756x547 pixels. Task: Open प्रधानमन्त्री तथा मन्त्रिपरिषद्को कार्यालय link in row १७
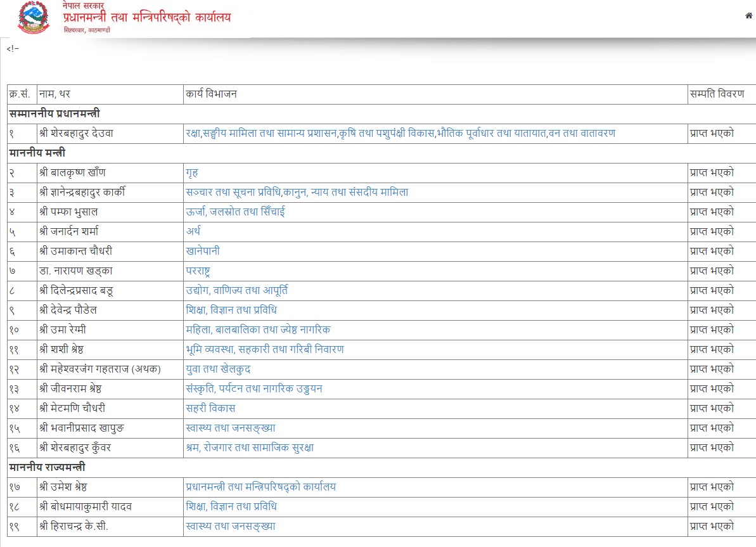point(261,487)
